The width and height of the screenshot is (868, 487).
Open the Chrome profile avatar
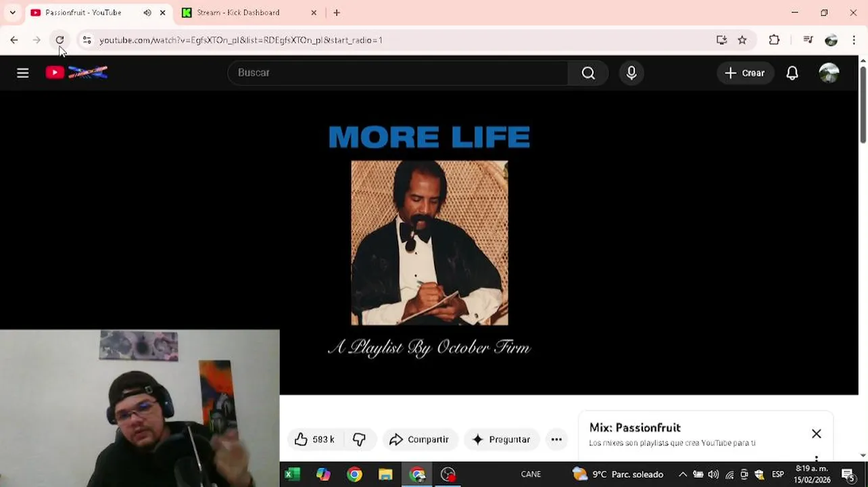point(831,40)
